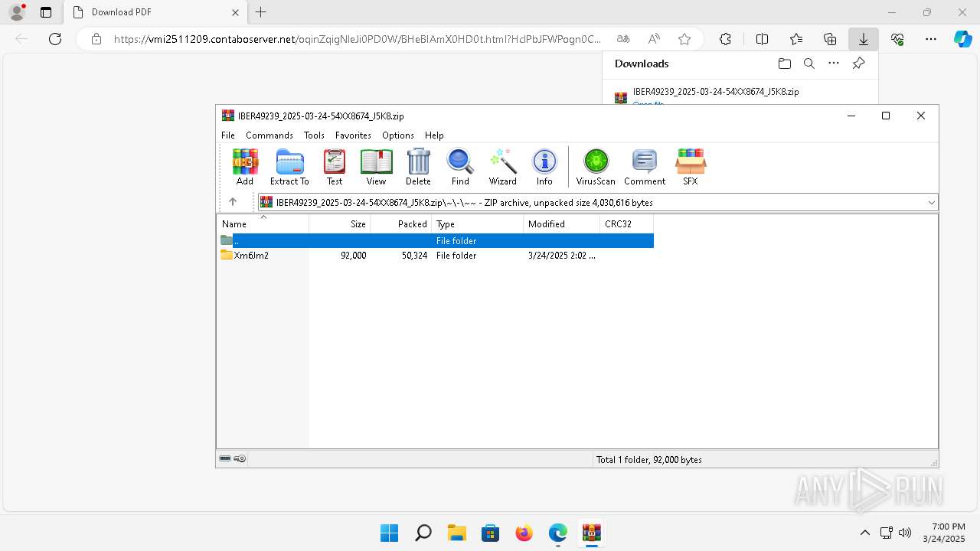Open Edge Favorites list icon

point(796,39)
